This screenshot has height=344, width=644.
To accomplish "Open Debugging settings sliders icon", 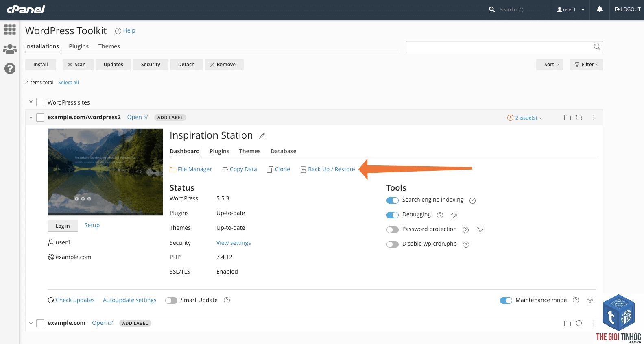I will coord(454,215).
